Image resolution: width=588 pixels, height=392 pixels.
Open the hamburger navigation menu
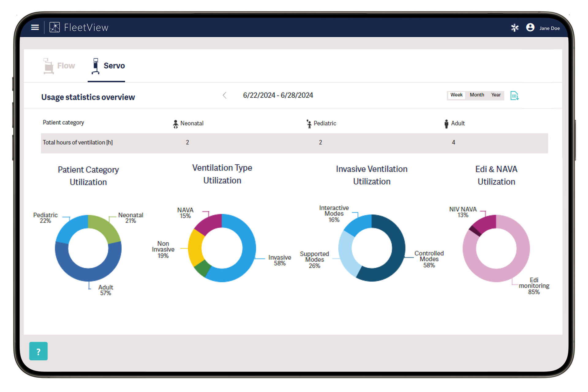tap(35, 27)
